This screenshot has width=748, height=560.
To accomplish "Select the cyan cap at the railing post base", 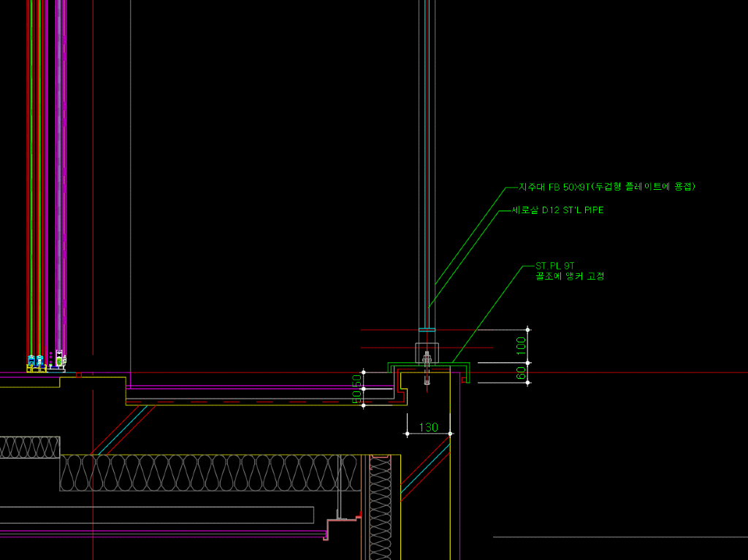I will click(x=427, y=328).
